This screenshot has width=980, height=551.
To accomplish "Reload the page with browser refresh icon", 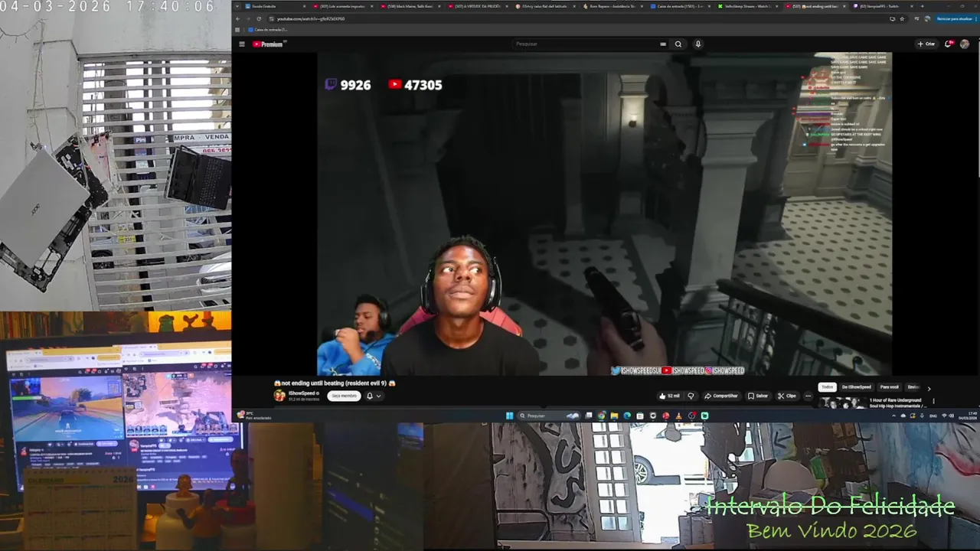I will [259, 18].
